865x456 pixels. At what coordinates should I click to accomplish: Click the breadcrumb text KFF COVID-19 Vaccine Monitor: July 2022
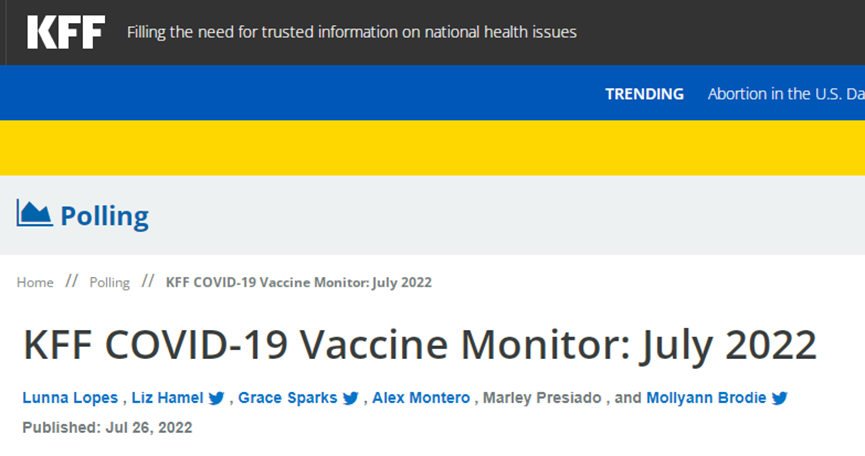point(298,282)
